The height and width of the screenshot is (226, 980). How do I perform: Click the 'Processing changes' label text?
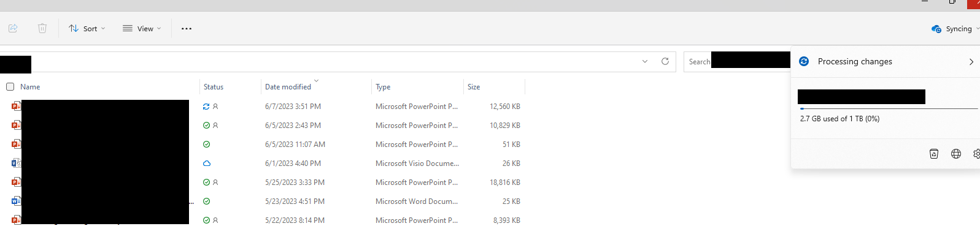855,62
